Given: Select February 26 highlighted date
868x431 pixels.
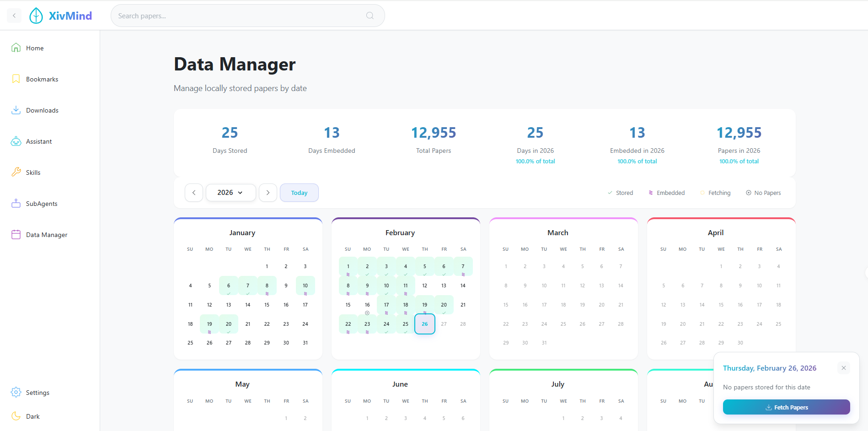Looking at the screenshot, I should click(425, 324).
